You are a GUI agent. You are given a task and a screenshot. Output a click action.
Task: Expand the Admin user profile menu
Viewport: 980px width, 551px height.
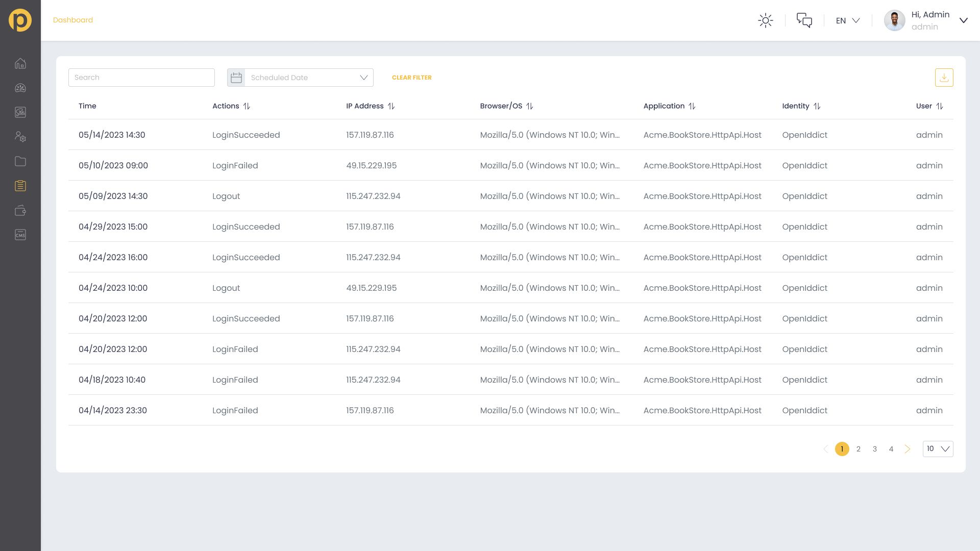click(963, 20)
